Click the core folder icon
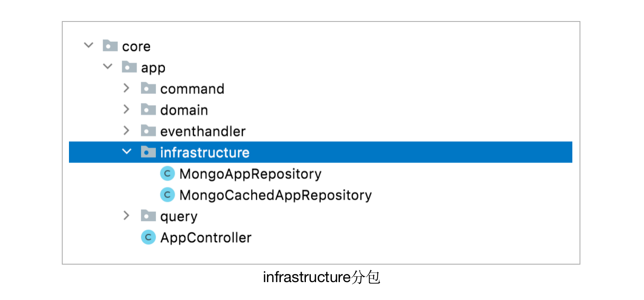The width and height of the screenshot is (644, 300). [x=110, y=46]
